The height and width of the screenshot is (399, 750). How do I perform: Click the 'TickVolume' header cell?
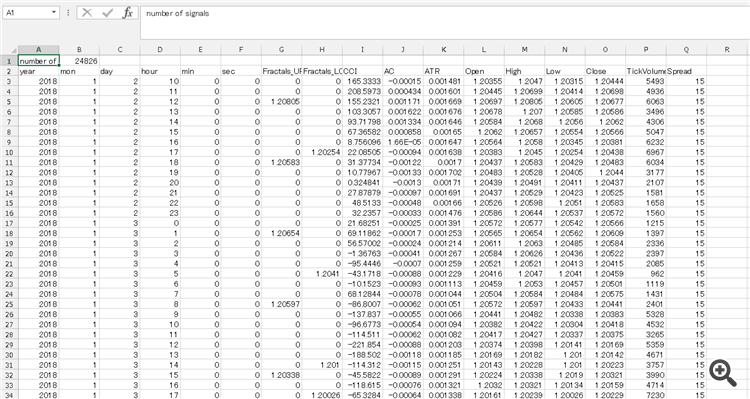tap(646, 71)
